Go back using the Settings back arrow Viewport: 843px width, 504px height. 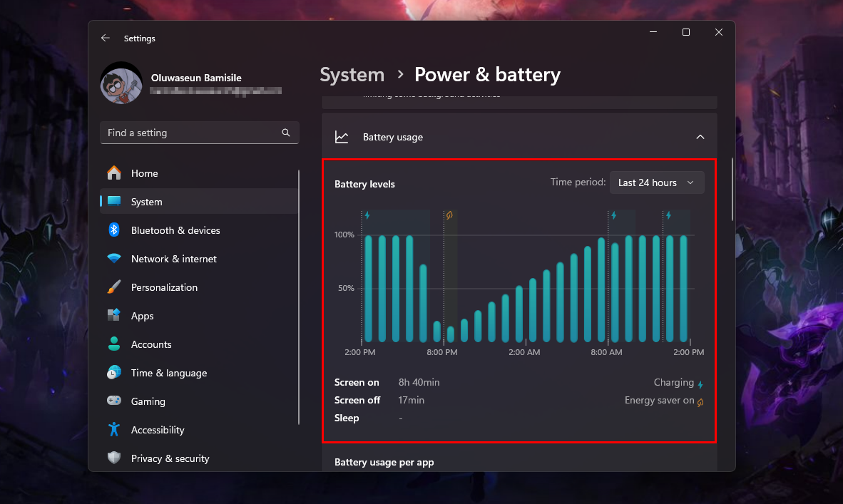(106, 38)
